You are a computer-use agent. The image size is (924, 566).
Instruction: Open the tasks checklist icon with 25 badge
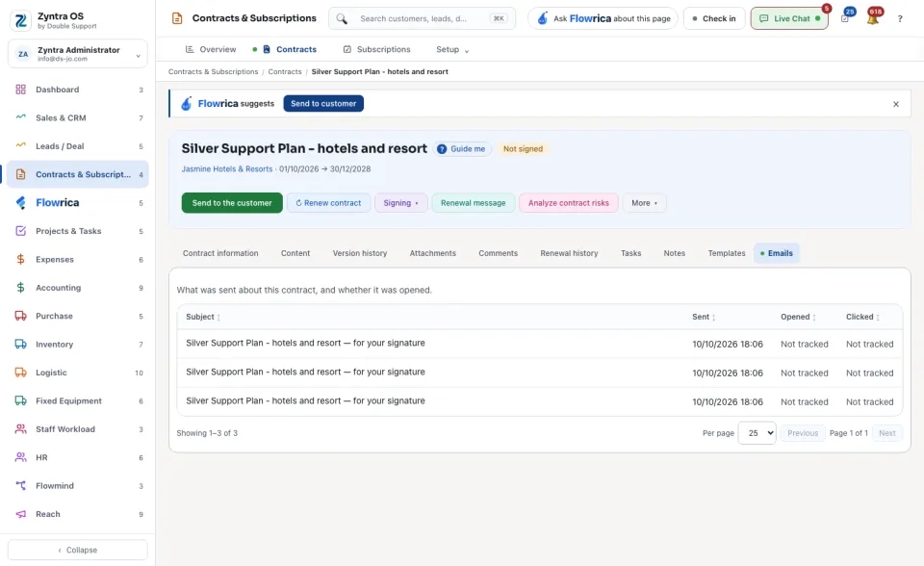(x=845, y=18)
